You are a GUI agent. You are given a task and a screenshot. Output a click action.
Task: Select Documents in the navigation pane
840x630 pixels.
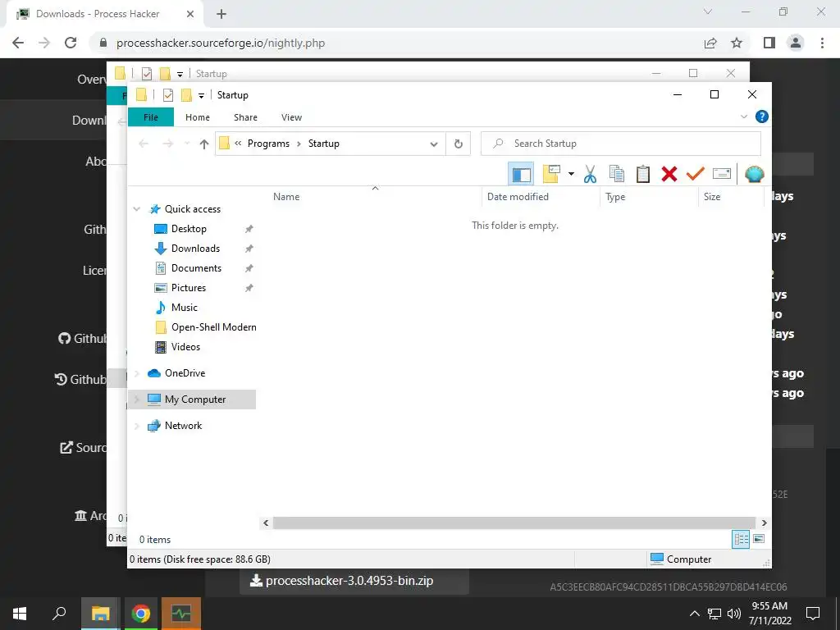click(x=196, y=268)
